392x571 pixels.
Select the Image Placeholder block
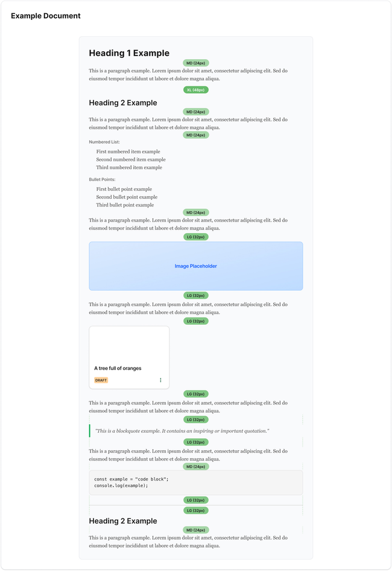[x=196, y=266]
